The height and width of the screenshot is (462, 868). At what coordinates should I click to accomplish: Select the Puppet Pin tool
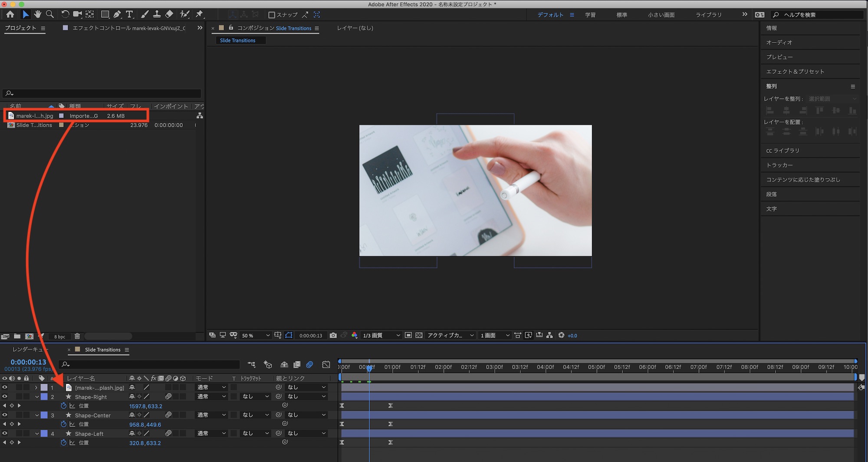pos(199,14)
